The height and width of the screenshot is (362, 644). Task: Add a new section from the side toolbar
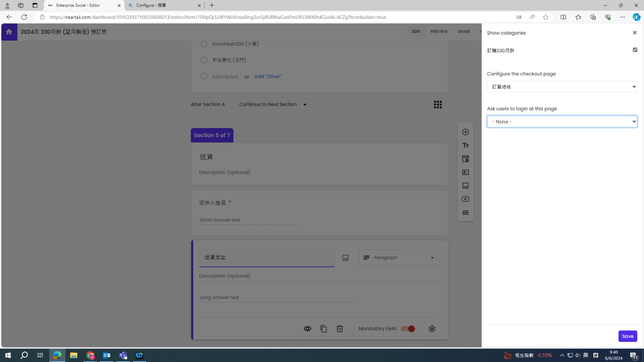coord(465,213)
